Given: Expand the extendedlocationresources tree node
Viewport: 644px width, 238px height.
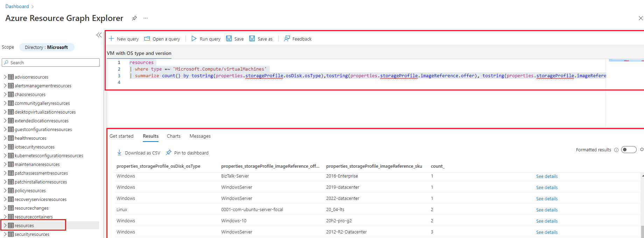Looking at the screenshot, I should 5,121.
